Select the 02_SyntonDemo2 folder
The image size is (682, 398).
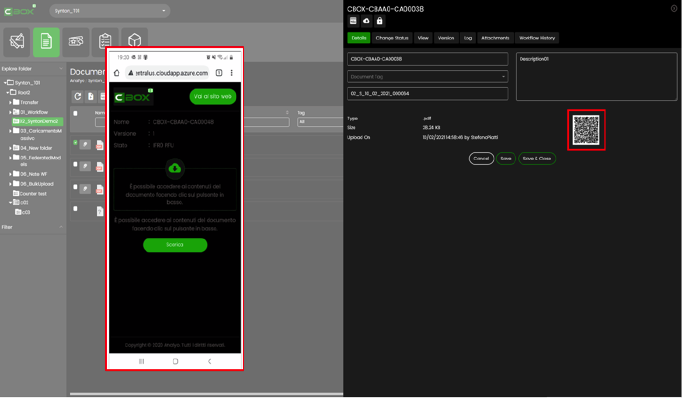click(38, 121)
